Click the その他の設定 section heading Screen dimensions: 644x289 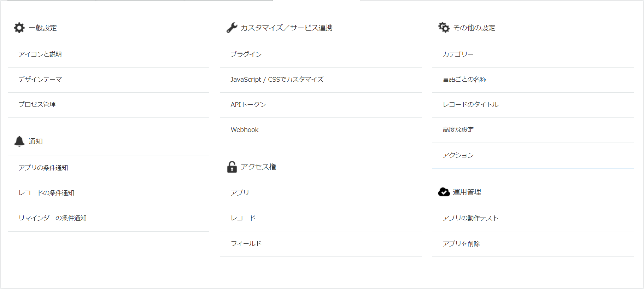474,28
